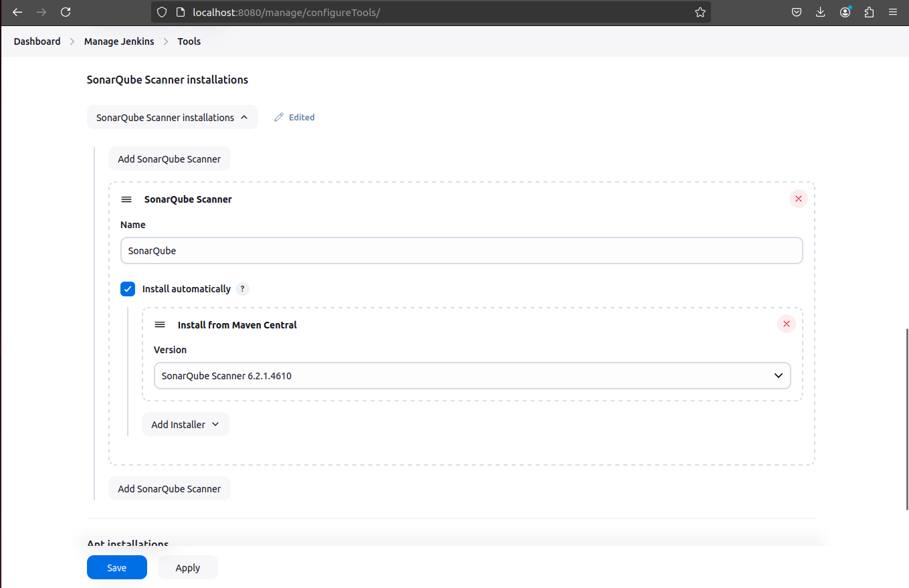Click the 'Name' field label
The width and height of the screenshot is (909, 588).
pos(133,225)
